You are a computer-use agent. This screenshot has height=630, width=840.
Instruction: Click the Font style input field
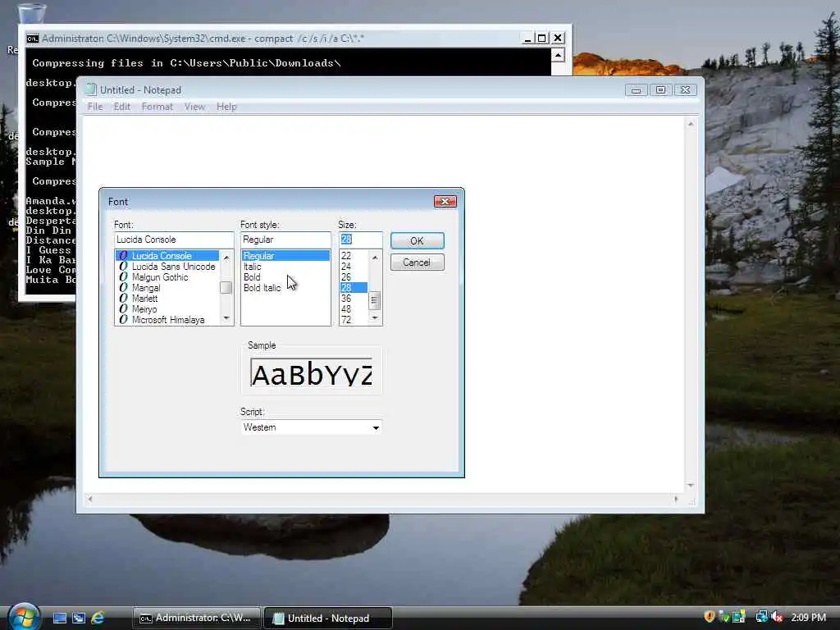tap(285, 240)
